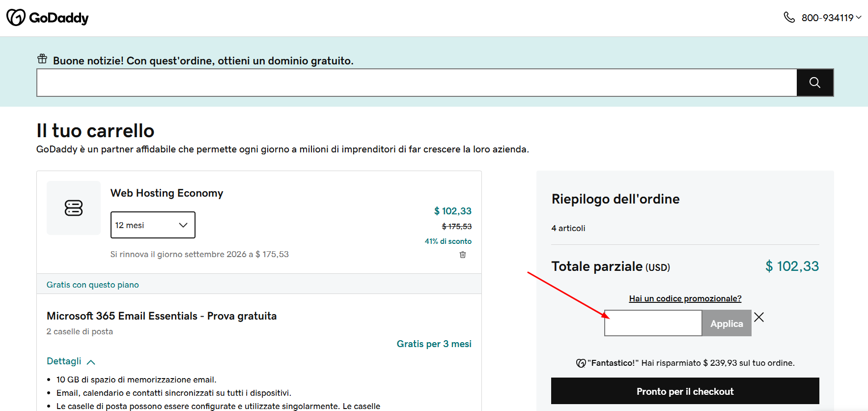Click the magnifier search button
This screenshot has height=411, width=868.
click(815, 83)
